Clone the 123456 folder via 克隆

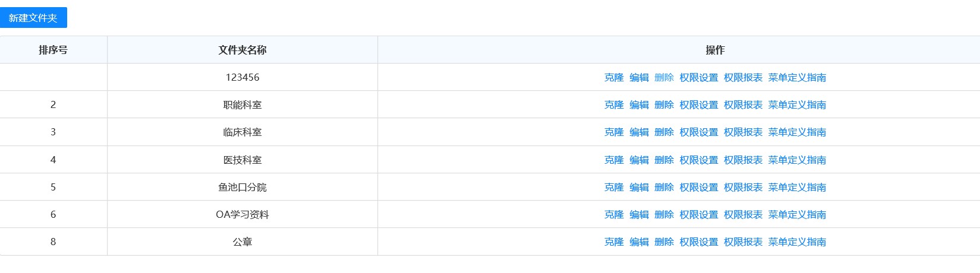click(614, 77)
